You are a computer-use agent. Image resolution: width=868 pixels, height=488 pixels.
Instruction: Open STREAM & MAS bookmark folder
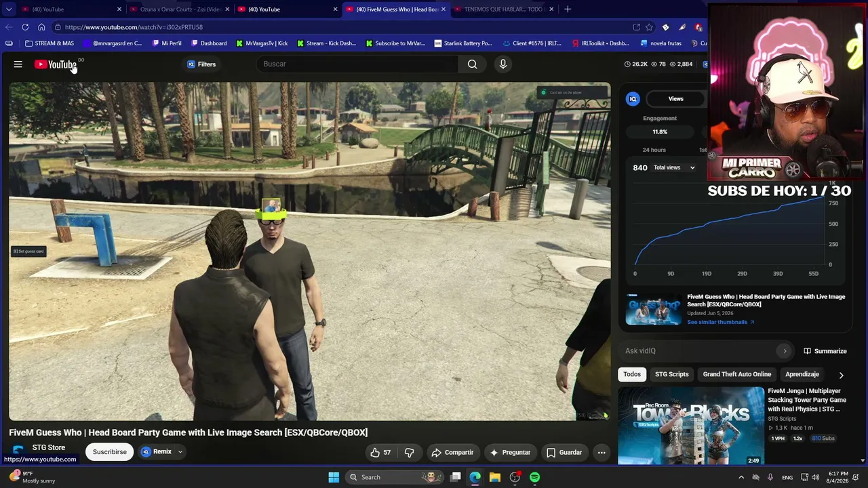tap(49, 43)
